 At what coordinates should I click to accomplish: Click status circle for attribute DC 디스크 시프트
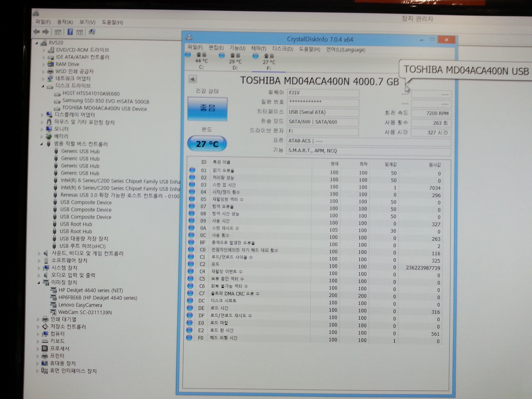point(190,300)
